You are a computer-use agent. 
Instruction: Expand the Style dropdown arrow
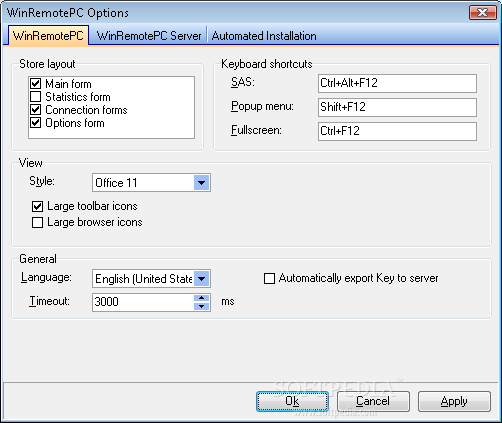click(x=201, y=183)
